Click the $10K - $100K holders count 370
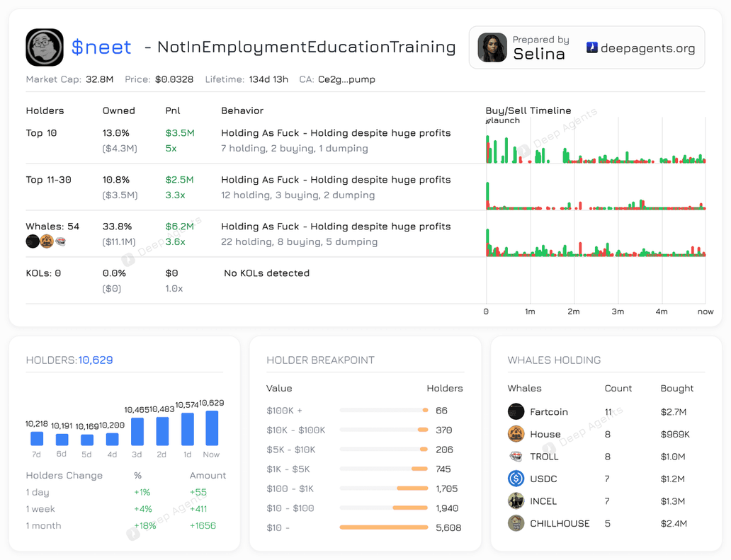The height and width of the screenshot is (560, 731). click(x=444, y=430)
